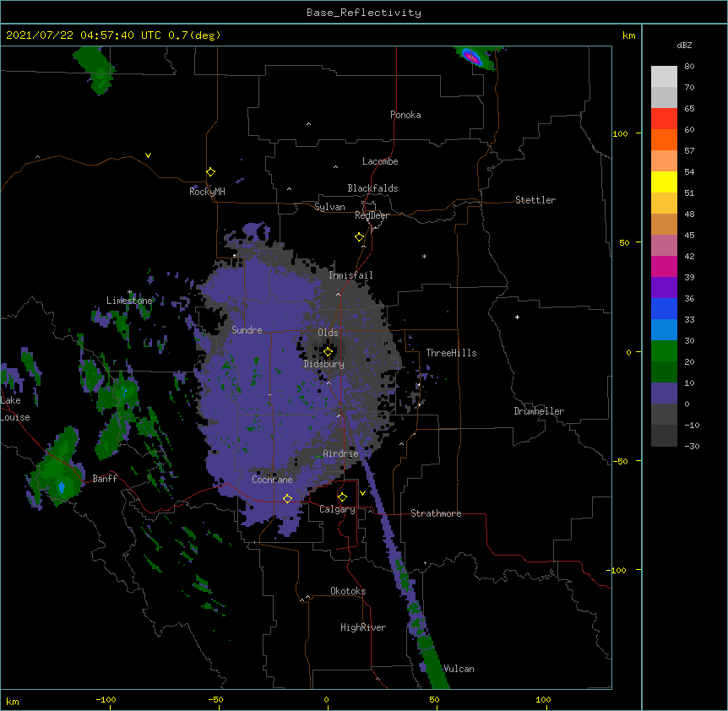
Task: Click the Stettler city label
Action: (535, 200)
